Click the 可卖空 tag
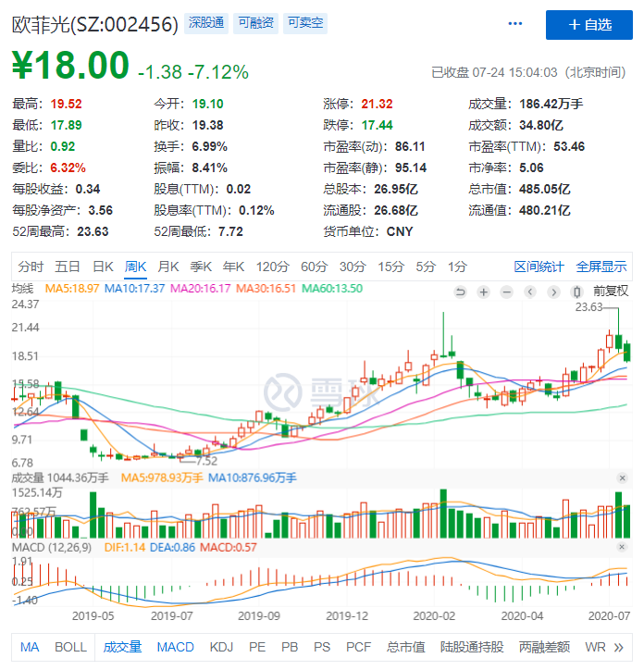This screenshot has height=670, width=644. [305, 22]
